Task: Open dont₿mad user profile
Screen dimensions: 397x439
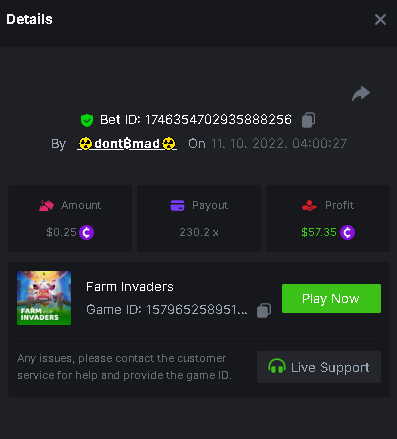Action: tap(127, 144)
